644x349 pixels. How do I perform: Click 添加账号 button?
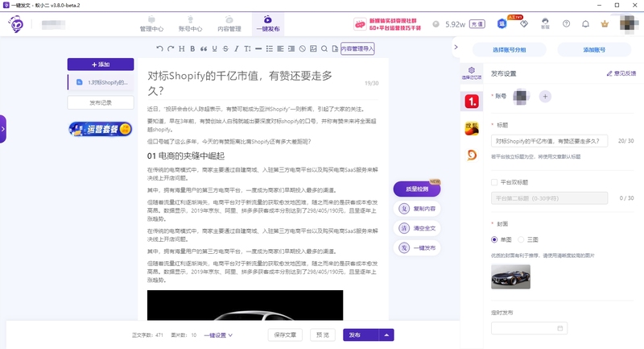pyautogui.click(x=594, y=50)
